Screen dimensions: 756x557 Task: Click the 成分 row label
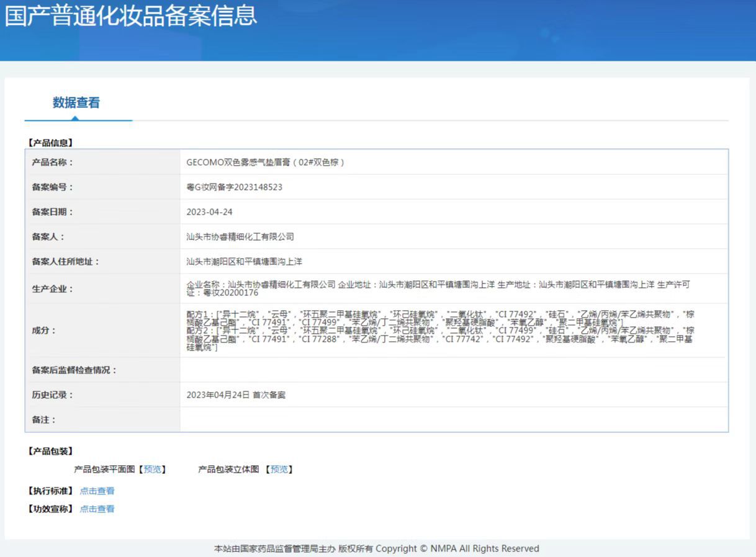[x=43, y=330]
